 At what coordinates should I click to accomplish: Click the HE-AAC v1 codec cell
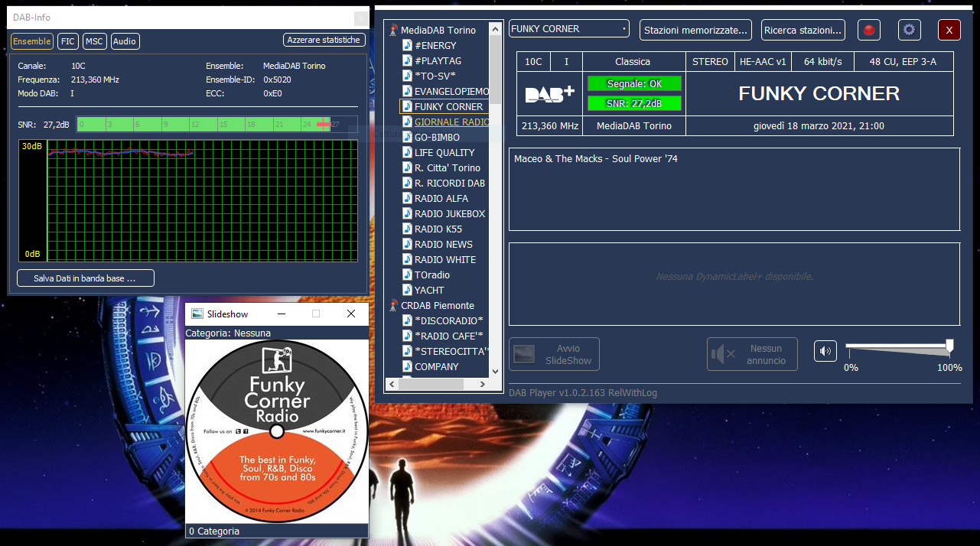tap(763, 61)
